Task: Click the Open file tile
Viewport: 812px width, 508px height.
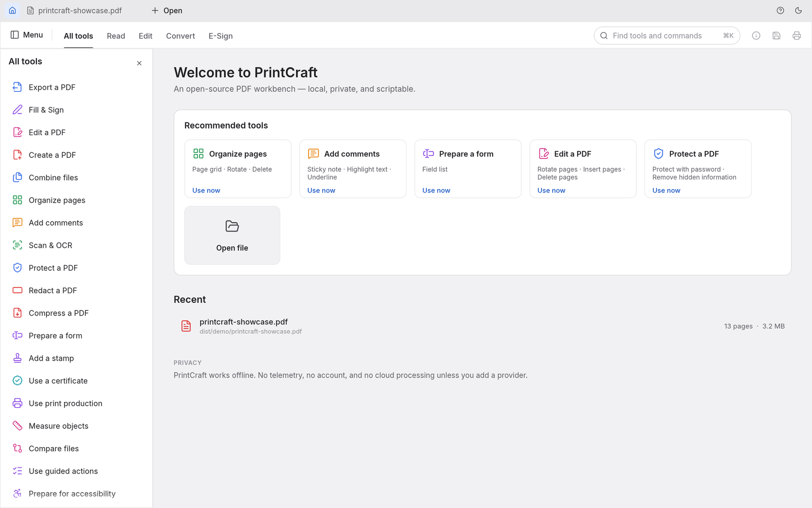Action: coord(232,235)
